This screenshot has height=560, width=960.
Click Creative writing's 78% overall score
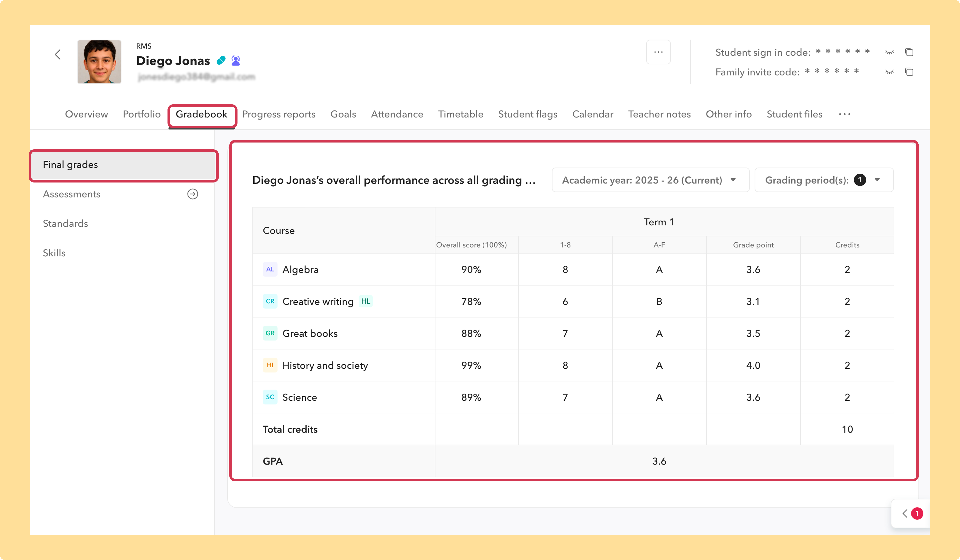click(471, 302)
